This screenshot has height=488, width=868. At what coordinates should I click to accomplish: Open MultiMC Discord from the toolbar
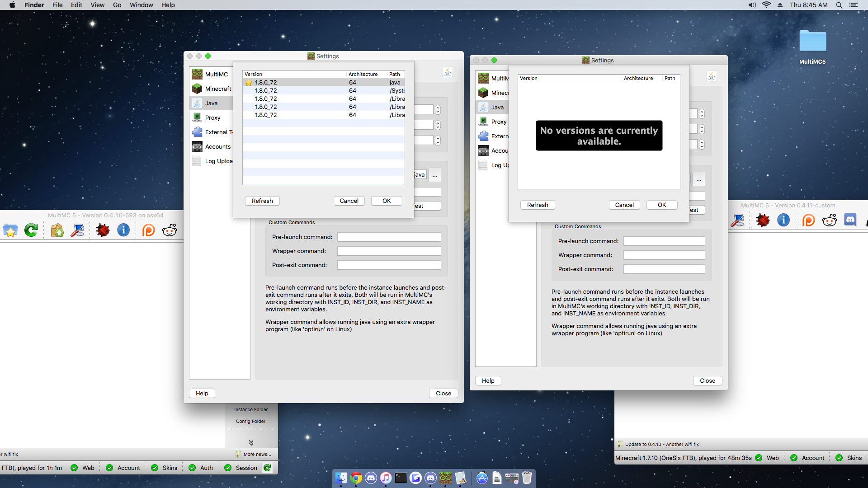pos(851,220)
